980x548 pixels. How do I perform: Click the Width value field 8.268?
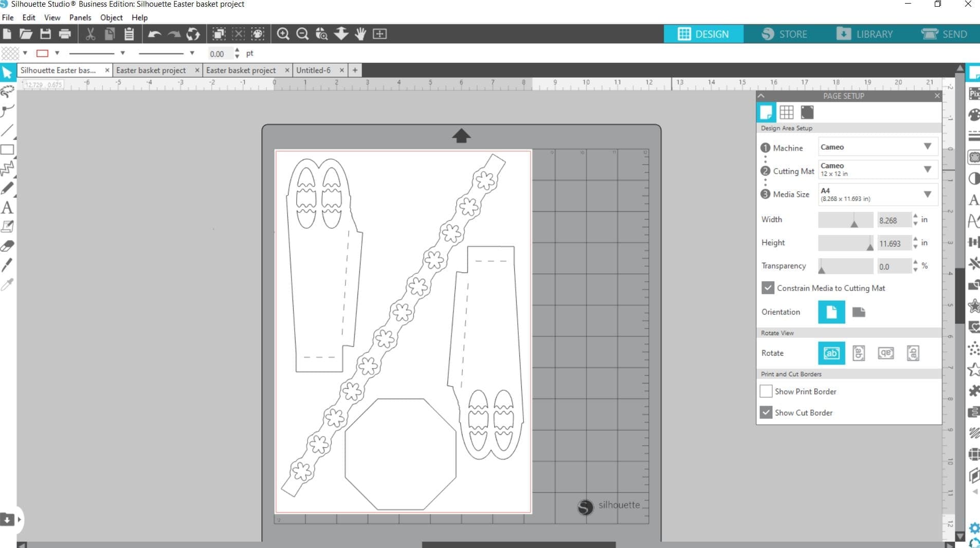pos(894,220)
